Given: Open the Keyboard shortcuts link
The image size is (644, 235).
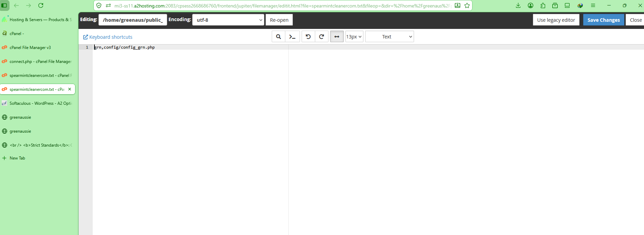Looking at the screenshot, I should click(108, 37).
